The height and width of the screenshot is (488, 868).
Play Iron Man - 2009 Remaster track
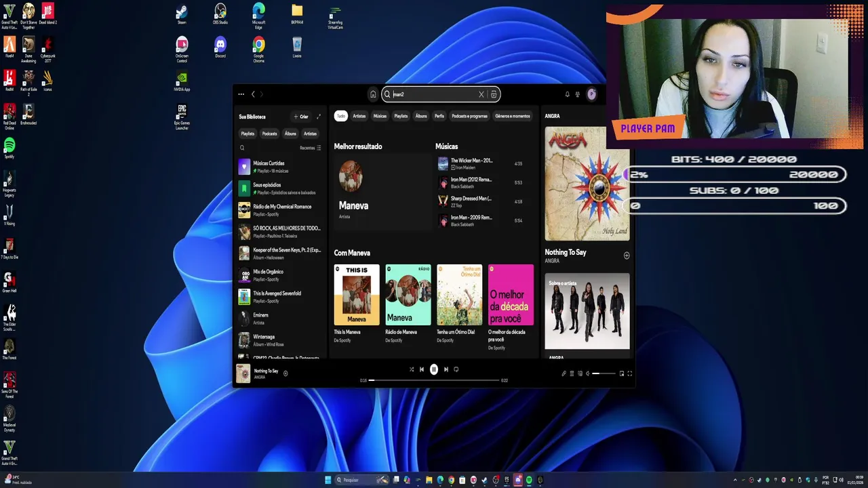[483, 220]
